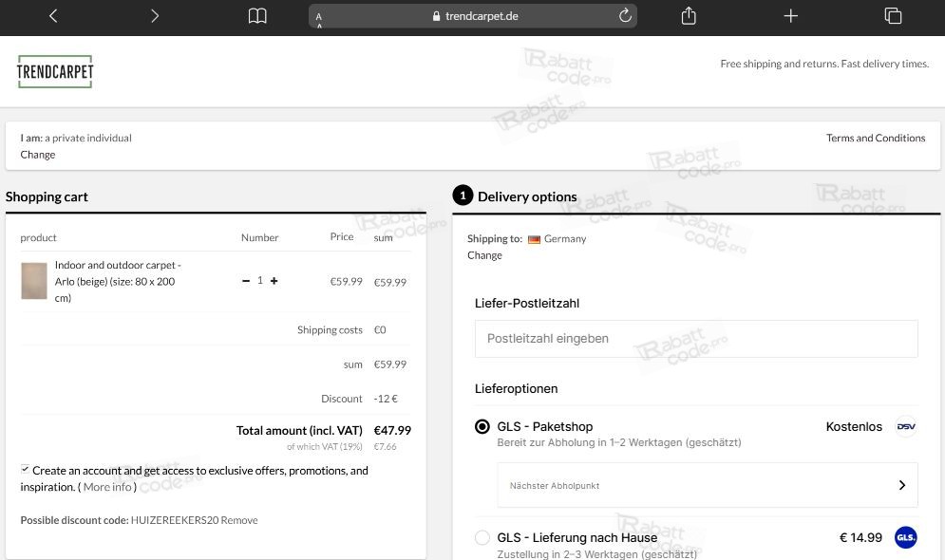The height and width of the screenshot is (560, 945).
Task: Open the bookmarks book icon
Action: coord(257,15)
